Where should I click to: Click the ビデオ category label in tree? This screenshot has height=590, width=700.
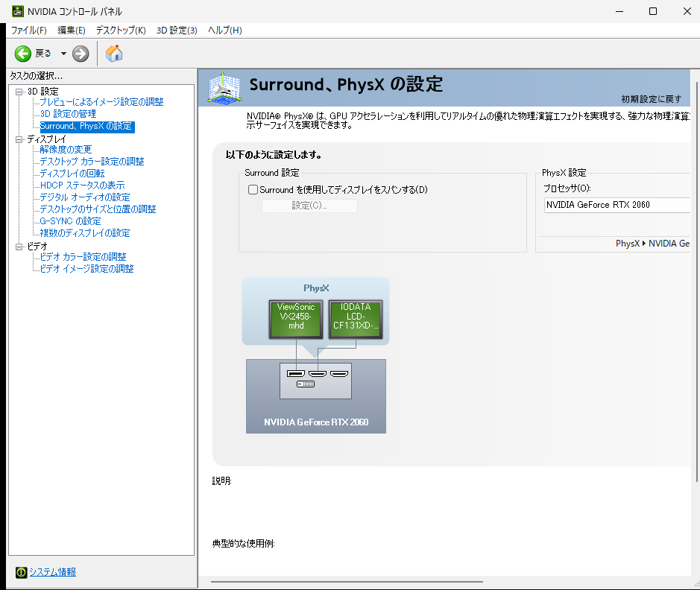[37, 246]
